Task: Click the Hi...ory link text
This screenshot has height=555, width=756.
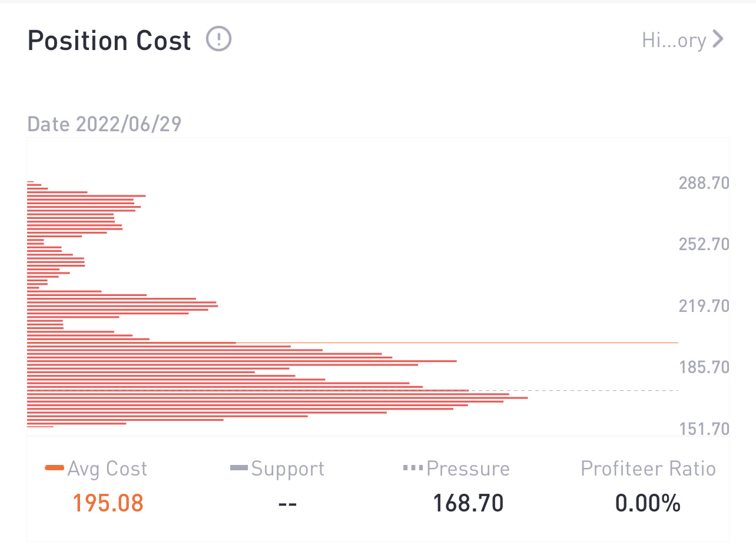Action: tap(674, 40)
